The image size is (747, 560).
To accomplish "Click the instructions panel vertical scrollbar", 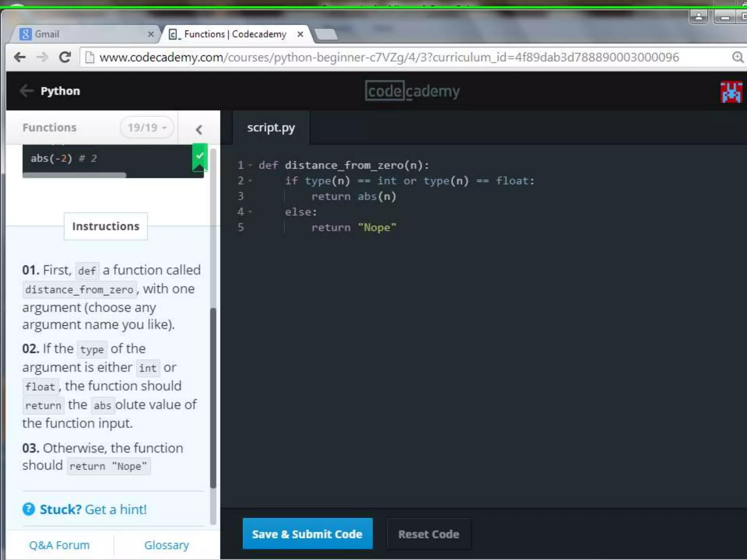I will [213, 398].
